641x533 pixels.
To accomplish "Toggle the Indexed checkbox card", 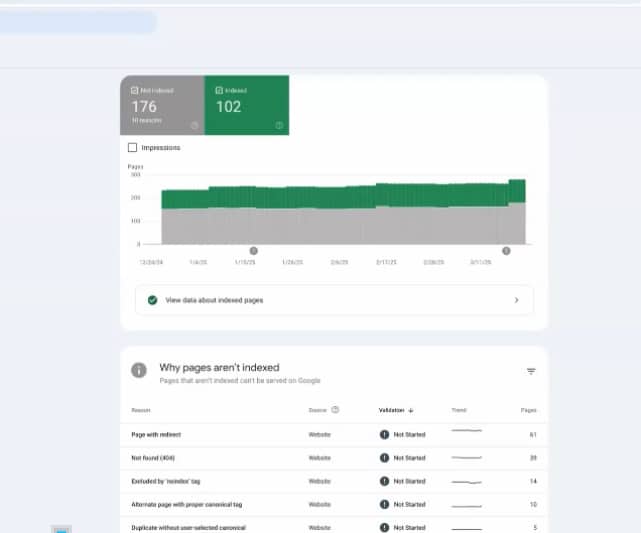I will (x=246, y=104).
